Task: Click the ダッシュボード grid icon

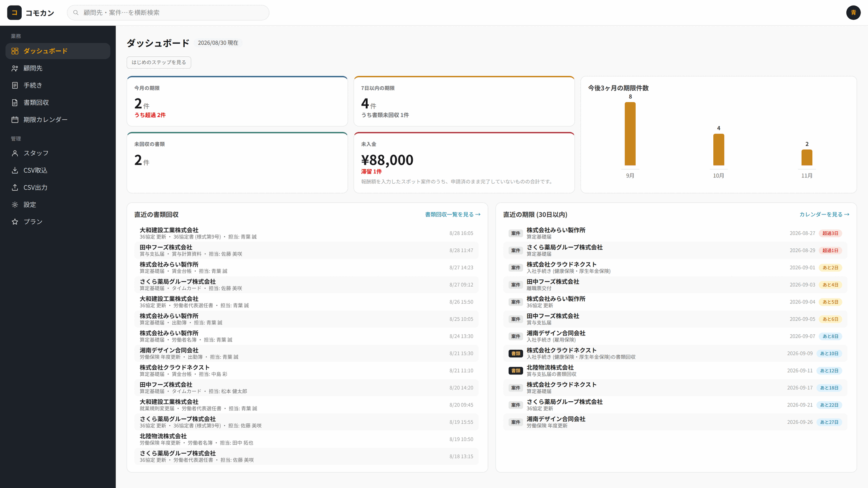Action: click(x=15, y=51)
